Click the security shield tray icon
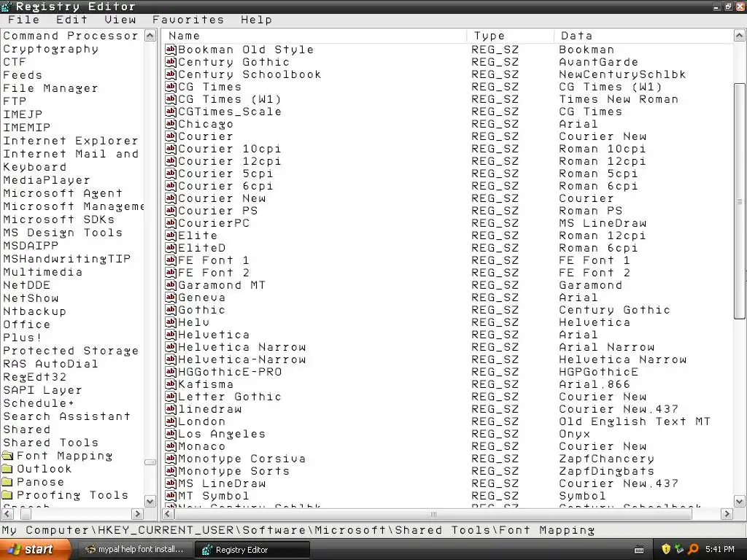Screen dimensions: 747x560 coord(666,549)
